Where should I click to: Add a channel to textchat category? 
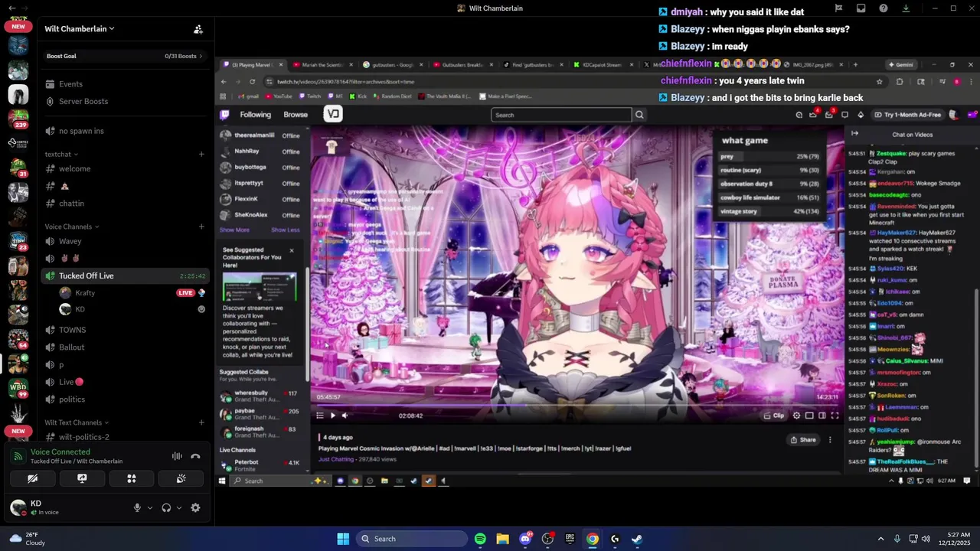(201, 154)
